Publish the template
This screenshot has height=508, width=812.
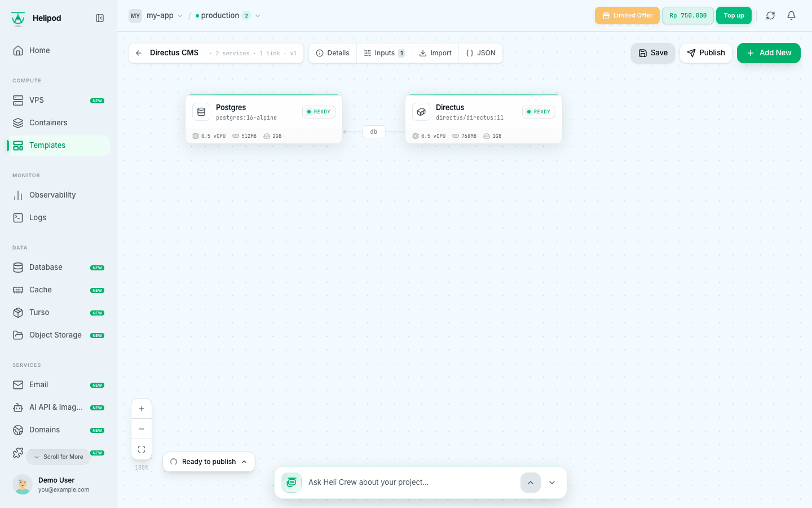706,53
